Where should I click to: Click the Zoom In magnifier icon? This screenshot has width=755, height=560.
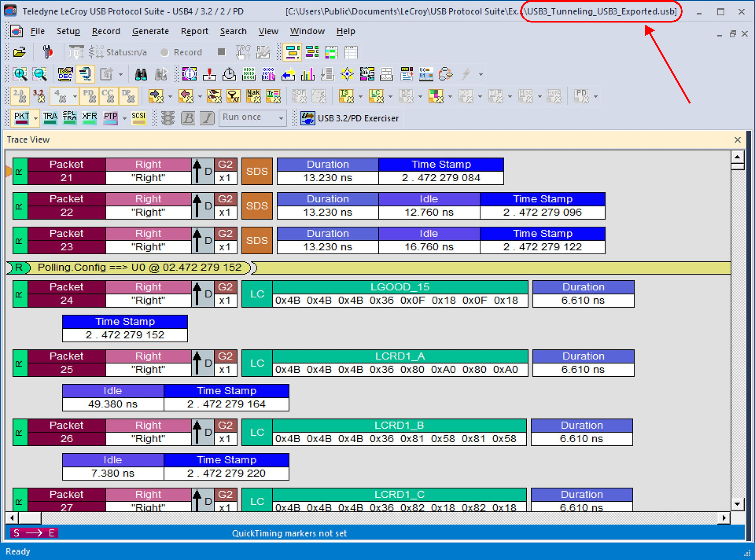(x=20, y=74)
